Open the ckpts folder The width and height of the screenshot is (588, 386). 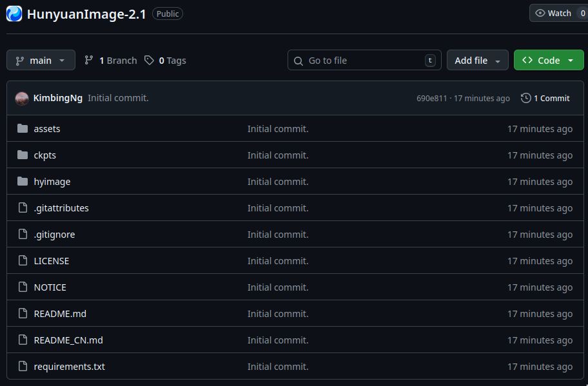coord(45,155)
